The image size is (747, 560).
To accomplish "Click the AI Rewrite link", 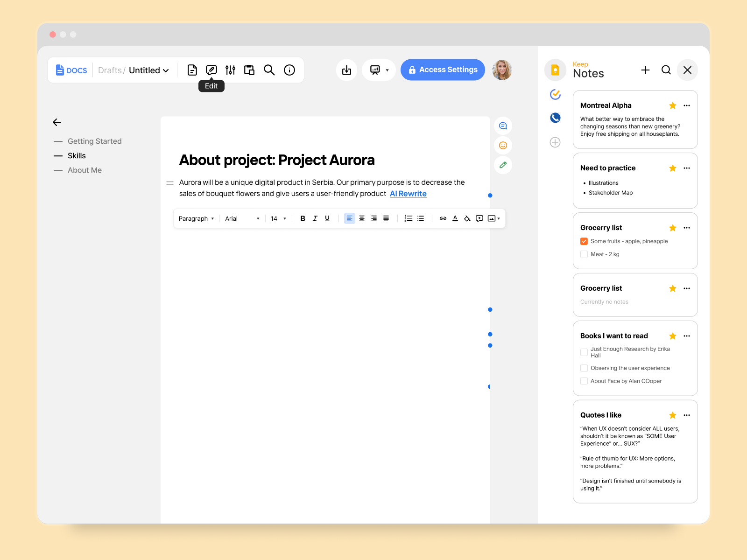I will pos(408,193).
